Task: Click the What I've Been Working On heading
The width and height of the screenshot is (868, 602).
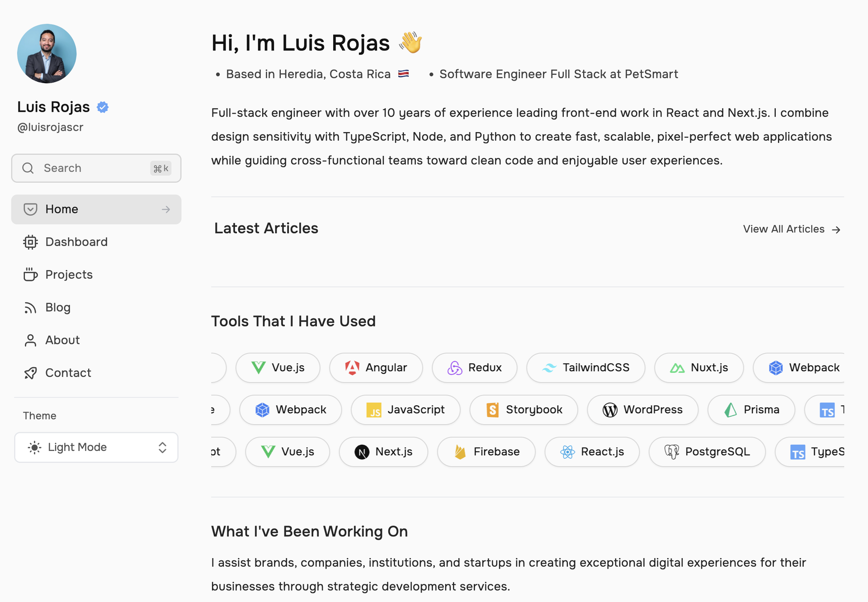Action: click(310, 531)
